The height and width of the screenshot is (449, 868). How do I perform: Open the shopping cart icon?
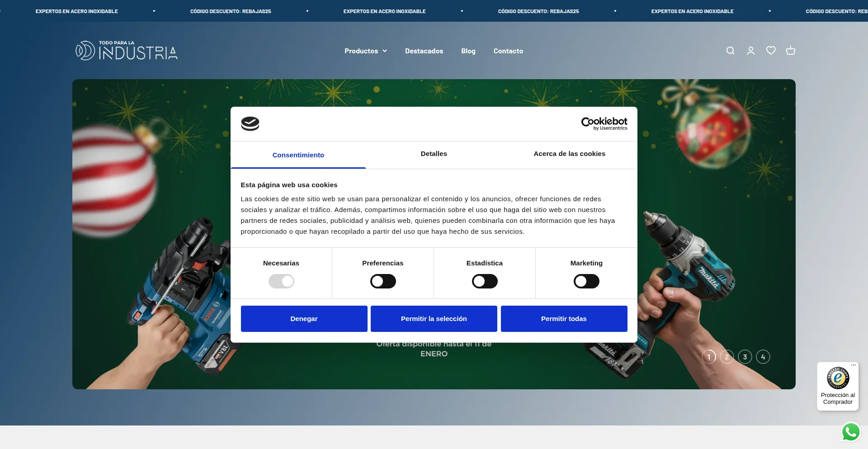click(x=791, y=51)
